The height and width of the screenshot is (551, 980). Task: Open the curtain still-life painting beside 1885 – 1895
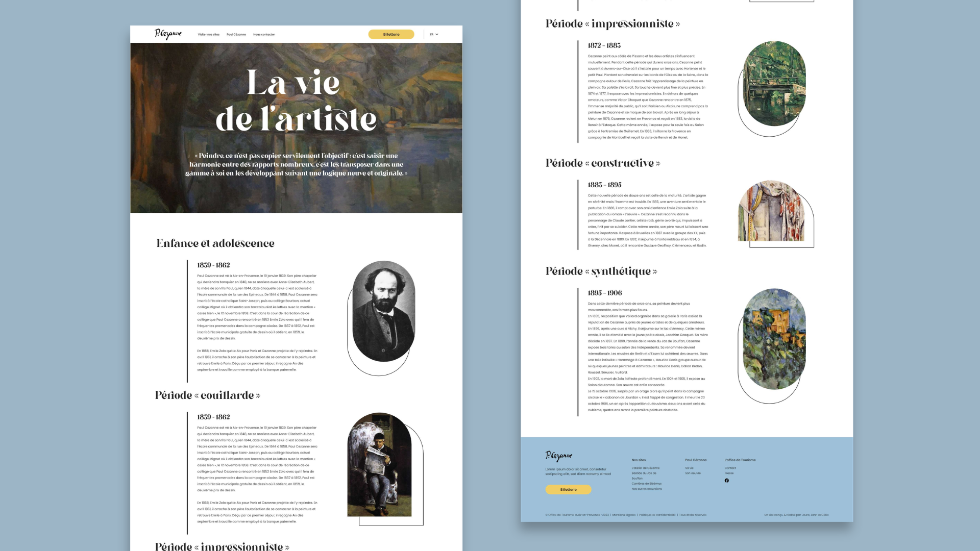(771, 211)
